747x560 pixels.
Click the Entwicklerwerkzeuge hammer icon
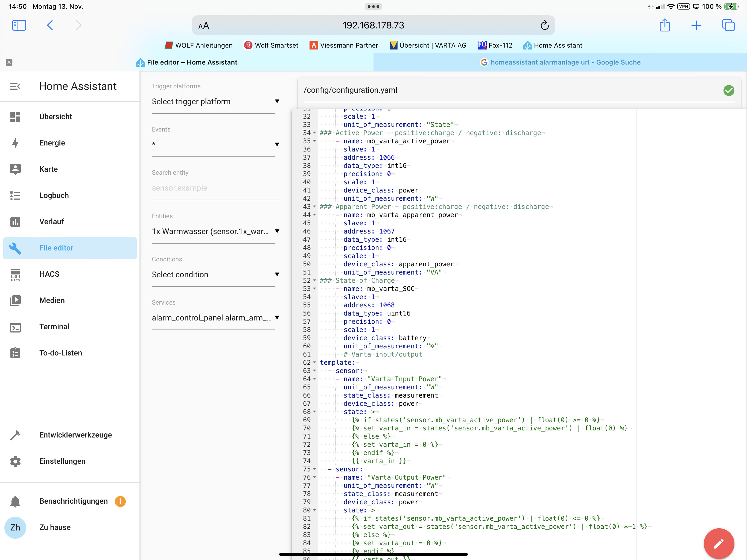[15, 435]
